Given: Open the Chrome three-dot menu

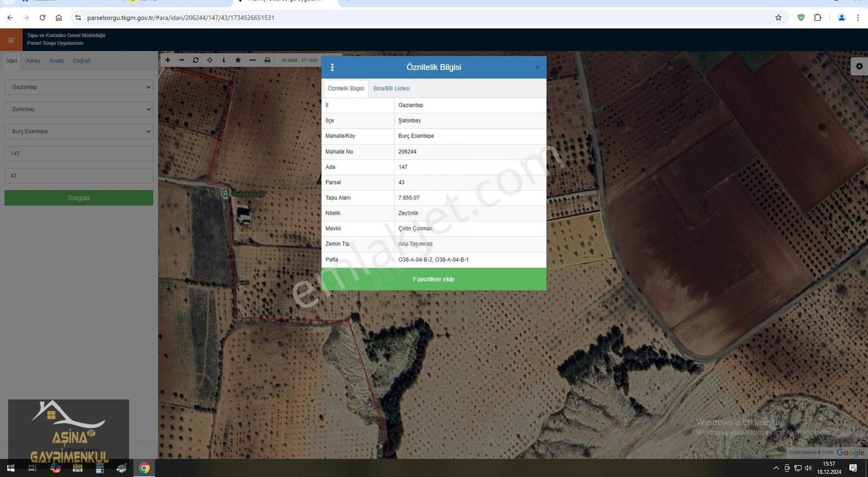Looking at the screenshot, I should tap(858, 18).
